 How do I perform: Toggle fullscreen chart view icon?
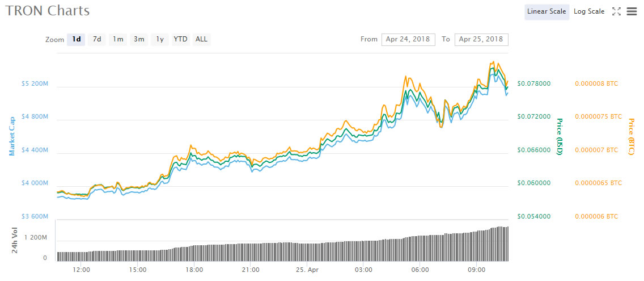[x=617, y=12]
